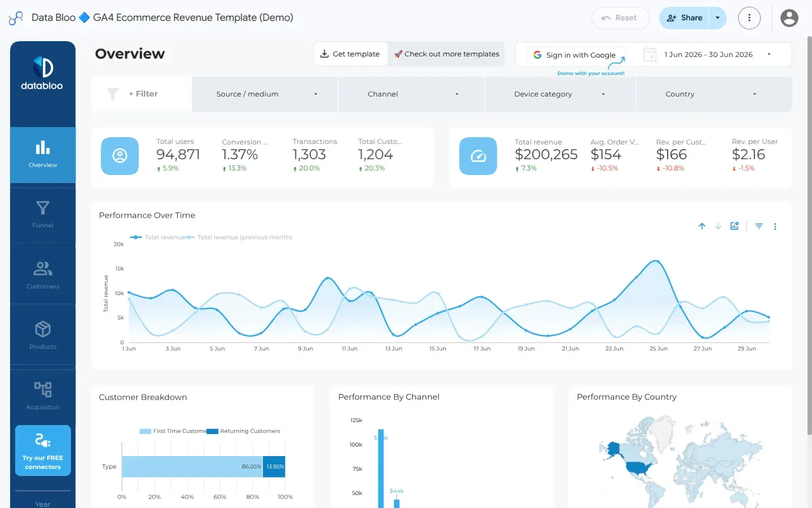
Task: Click the Total Customers value 1,204
Action: point(376,155)
